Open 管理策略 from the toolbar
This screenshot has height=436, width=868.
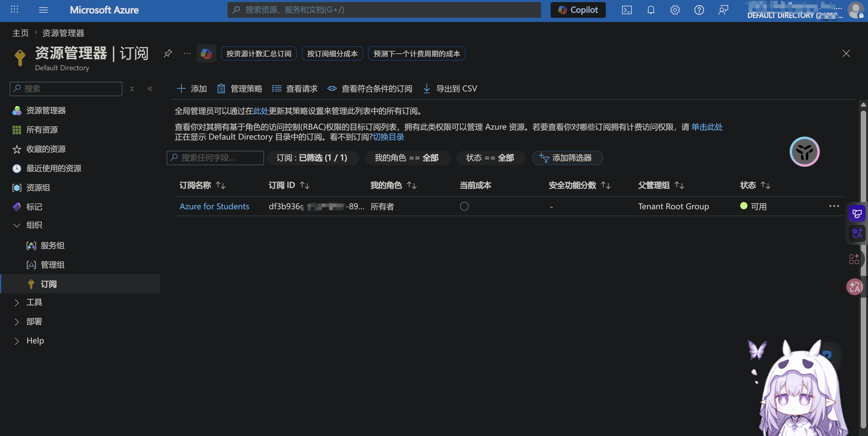[x=240, y=89]
